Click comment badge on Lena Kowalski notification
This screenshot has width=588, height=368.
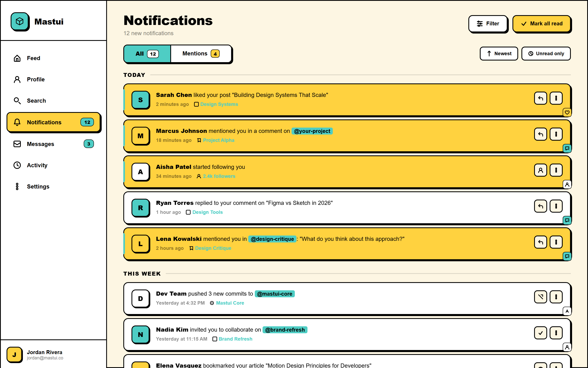click(567, 256)
